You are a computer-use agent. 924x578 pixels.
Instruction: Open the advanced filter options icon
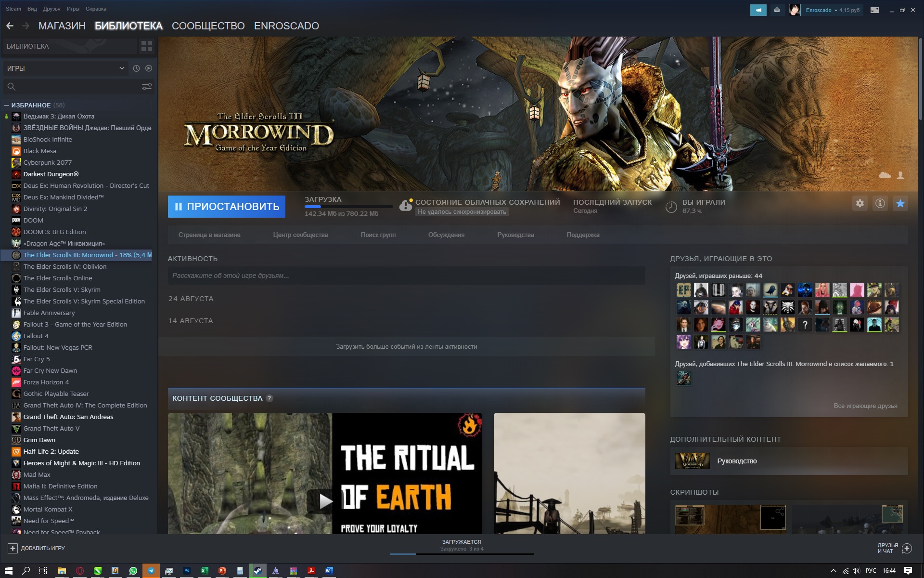147,87
